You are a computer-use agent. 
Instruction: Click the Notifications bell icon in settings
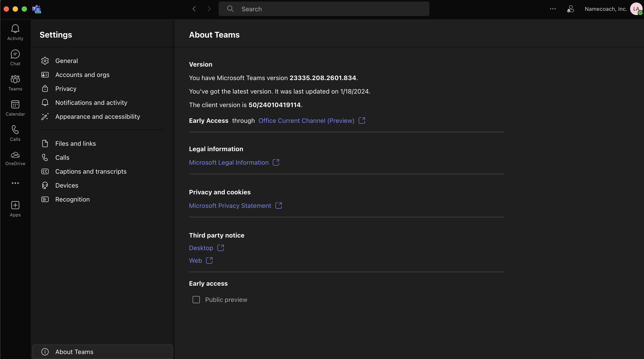coord(45,103)
